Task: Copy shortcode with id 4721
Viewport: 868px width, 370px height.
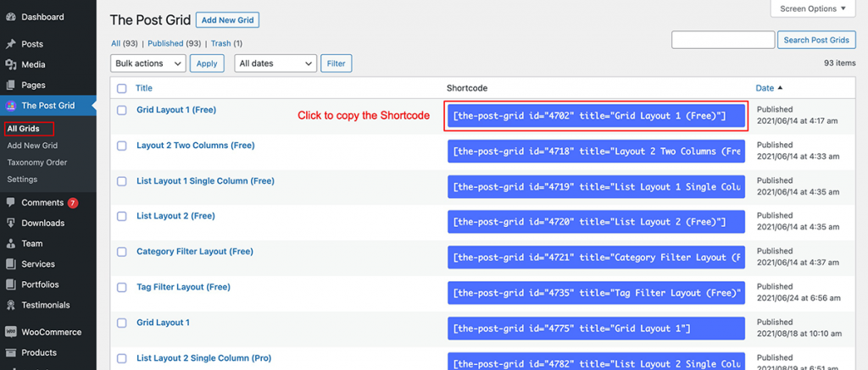Action: (x=596, y=257)
